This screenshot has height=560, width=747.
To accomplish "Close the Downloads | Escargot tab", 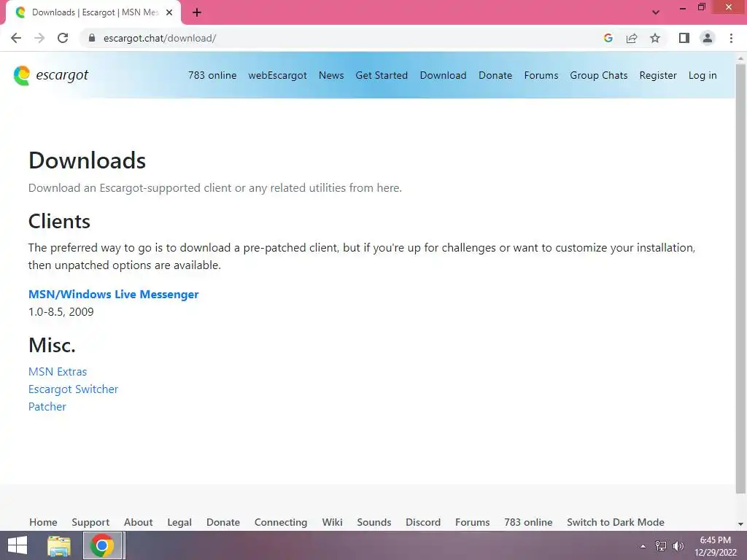I will click(x=169, y=12).
